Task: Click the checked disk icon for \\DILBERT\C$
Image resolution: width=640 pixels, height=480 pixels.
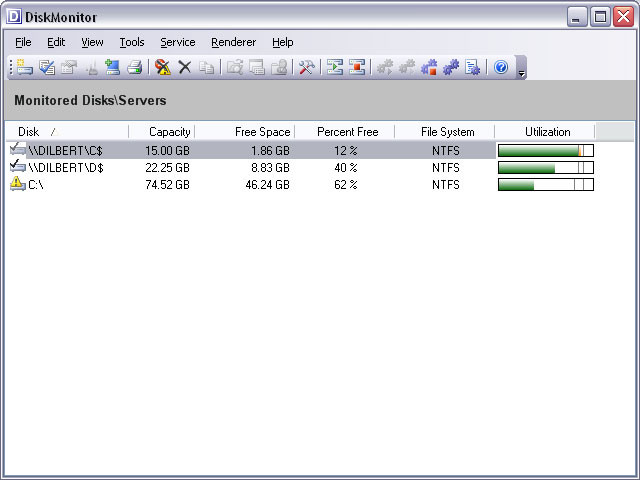Action: tap(18, 149)
